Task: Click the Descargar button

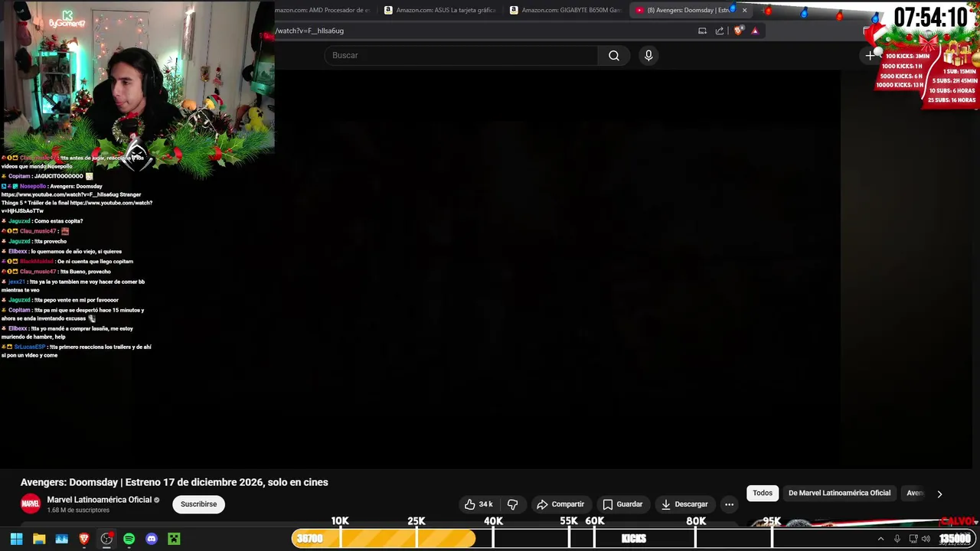Action: coord(684,504)
